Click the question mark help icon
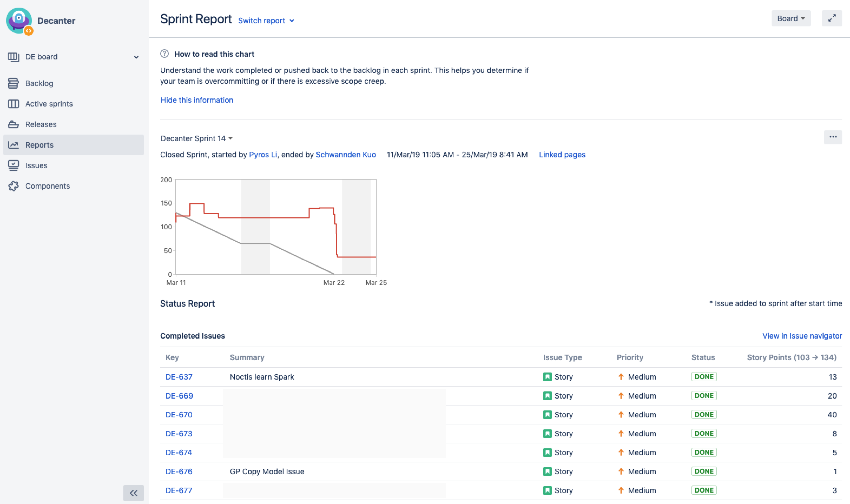 (164, 54)
